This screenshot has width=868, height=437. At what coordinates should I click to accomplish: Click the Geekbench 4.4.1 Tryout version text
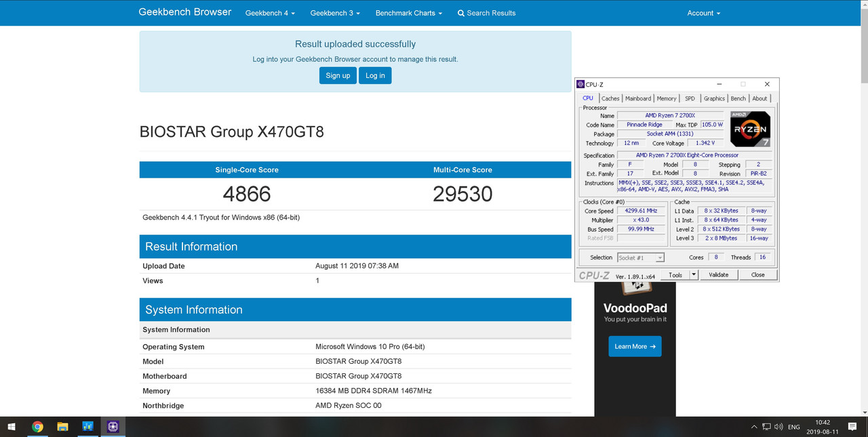click(x=221, y=217)
